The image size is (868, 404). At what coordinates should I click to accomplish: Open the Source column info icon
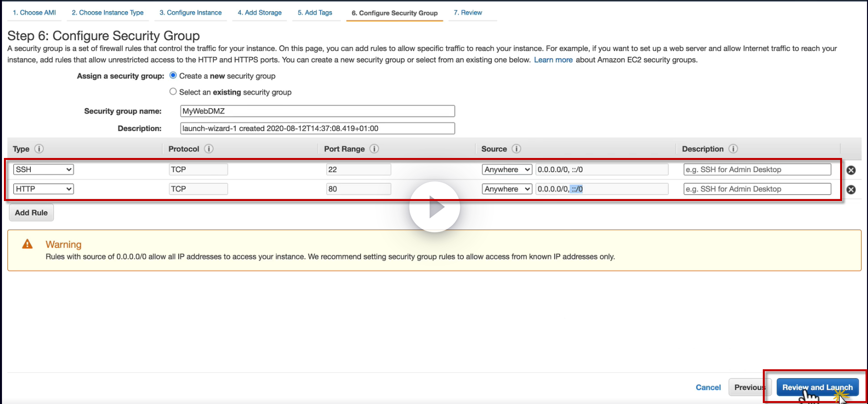(x=516, y=149)
